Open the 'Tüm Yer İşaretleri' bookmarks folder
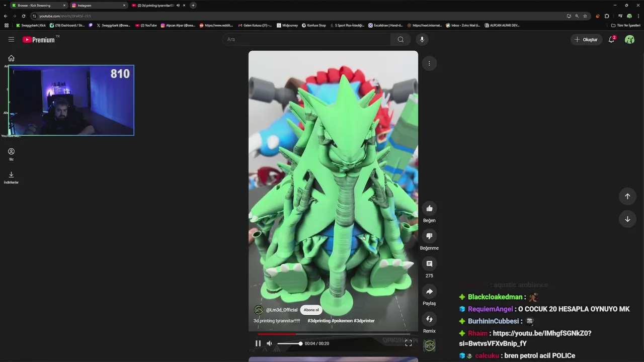 coord(625,25)
